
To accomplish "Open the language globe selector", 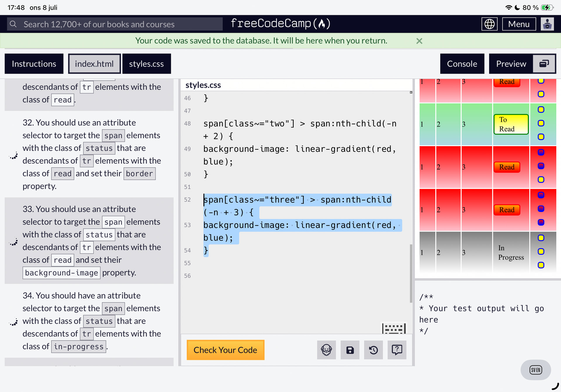I will [489, 24].
